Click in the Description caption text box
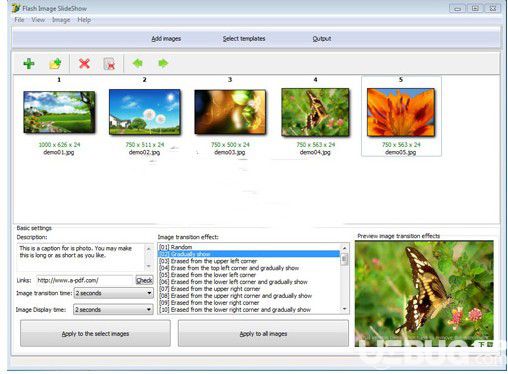Image resolution: width=508 pixels, height=374 pixels. coord(81,257)
